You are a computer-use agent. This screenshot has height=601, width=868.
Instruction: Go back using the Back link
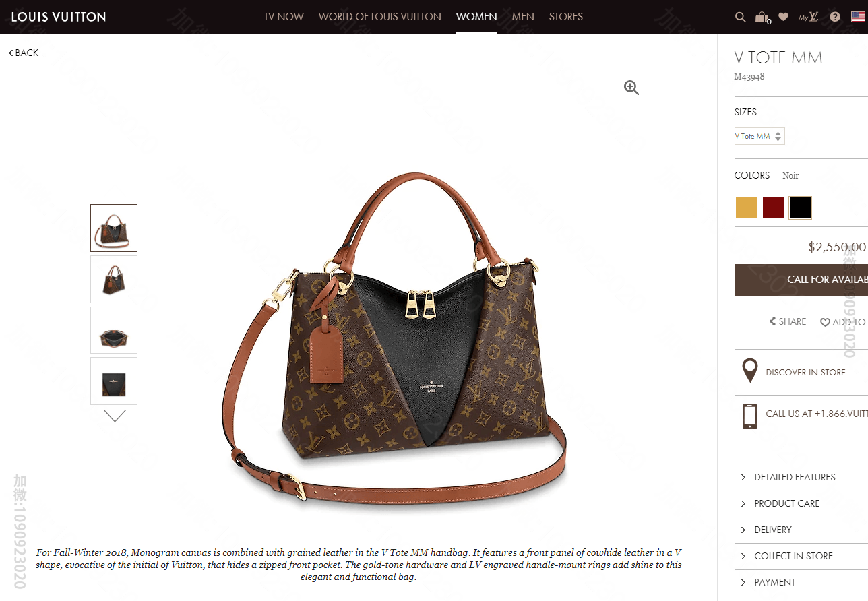(x=24, y=53)
